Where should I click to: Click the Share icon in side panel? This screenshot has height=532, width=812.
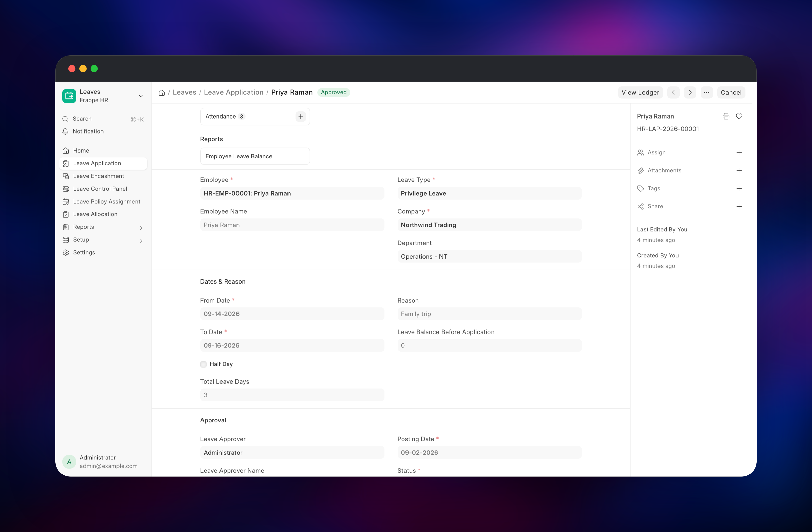640,206
